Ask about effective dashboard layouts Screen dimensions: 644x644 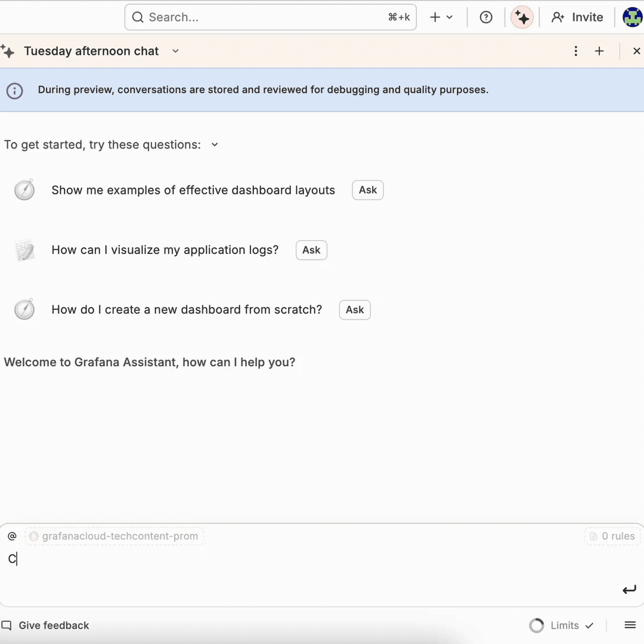tap(367, 190)
